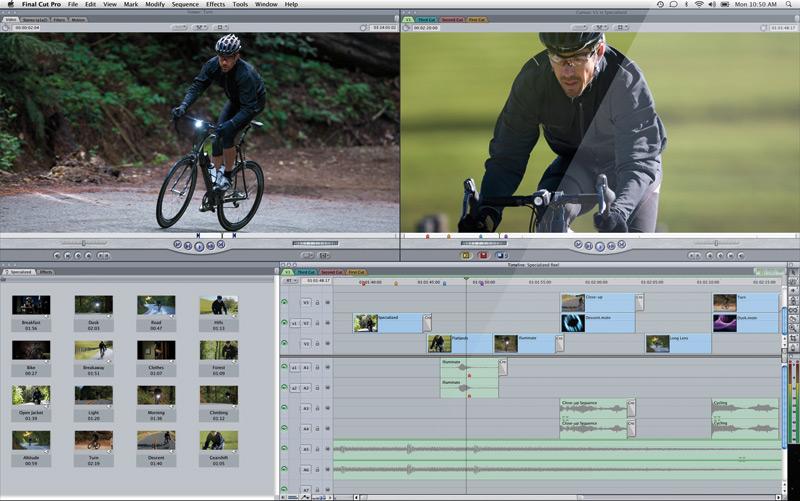Viewport: 800px width, 501px height.
Task: Select the Dusk clip thumbnail in Browser
Action: click(x=94, y=305)
